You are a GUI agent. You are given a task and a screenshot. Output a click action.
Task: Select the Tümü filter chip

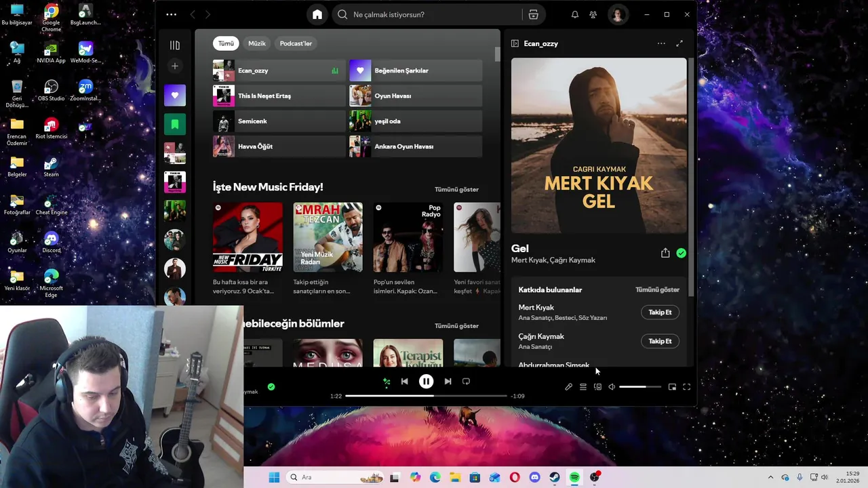[x=226, y=43]
